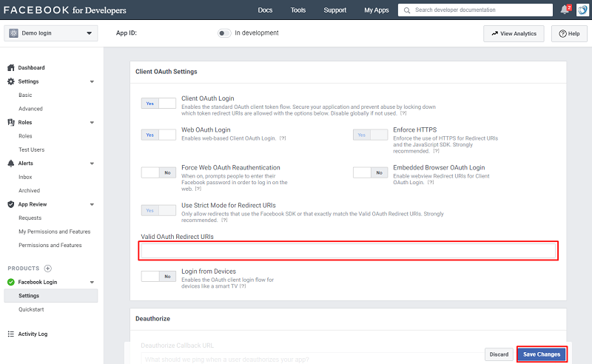Select Facebook Login Settings item
Image resolution: width=592 pixels, height=364 pixels.
(50, 296)
